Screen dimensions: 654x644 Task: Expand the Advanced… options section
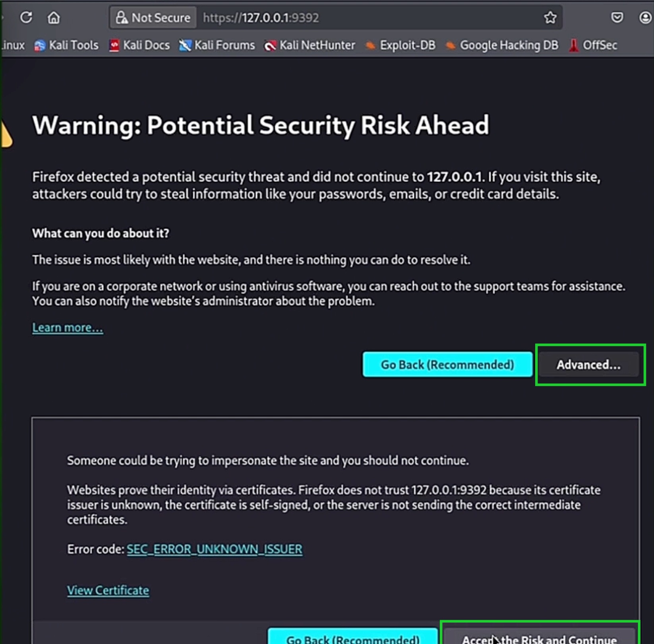coord(588,365)
